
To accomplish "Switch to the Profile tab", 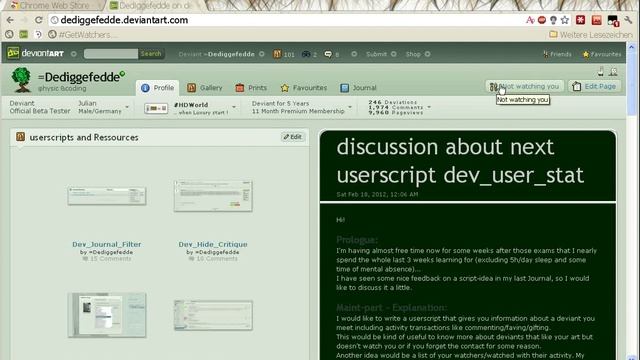I will (x=158, y=88).
